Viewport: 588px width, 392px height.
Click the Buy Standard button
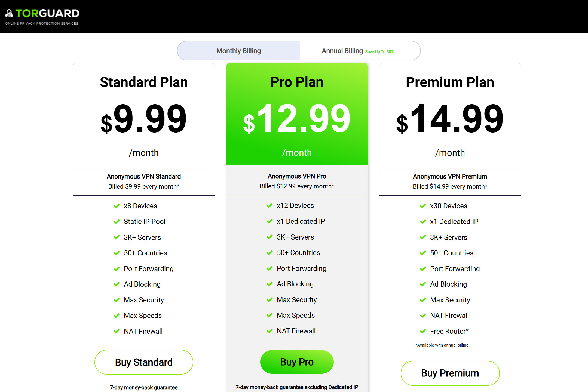tap(144, 362)
